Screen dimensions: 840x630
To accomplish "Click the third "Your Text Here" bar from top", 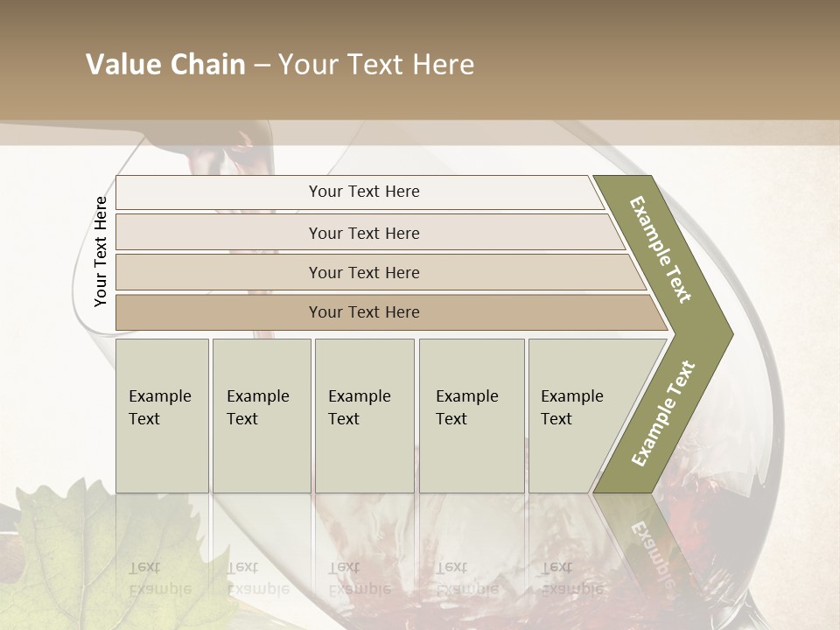I will pos(363,272).
